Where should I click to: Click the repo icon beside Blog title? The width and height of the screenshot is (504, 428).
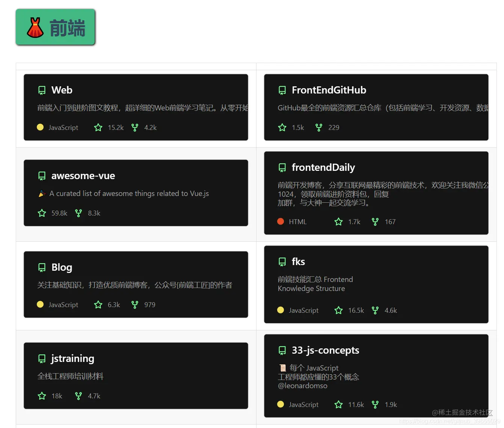click(x=42, y=268)
